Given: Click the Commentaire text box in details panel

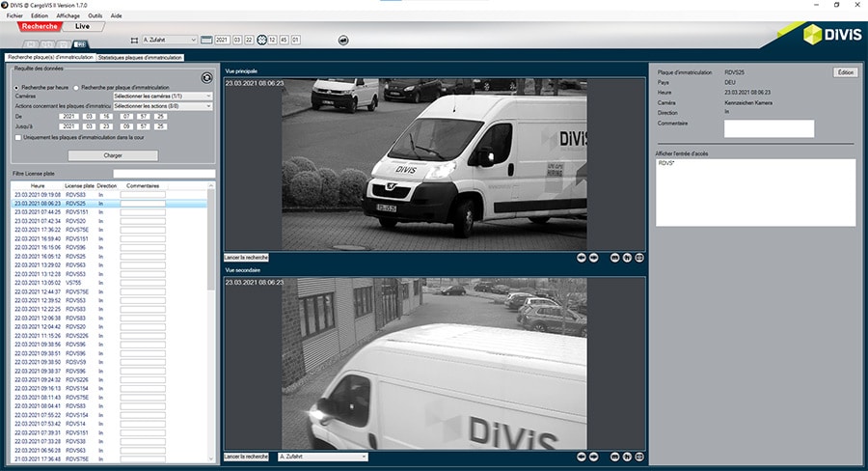Looking at the screenshot, I should 769,128.
